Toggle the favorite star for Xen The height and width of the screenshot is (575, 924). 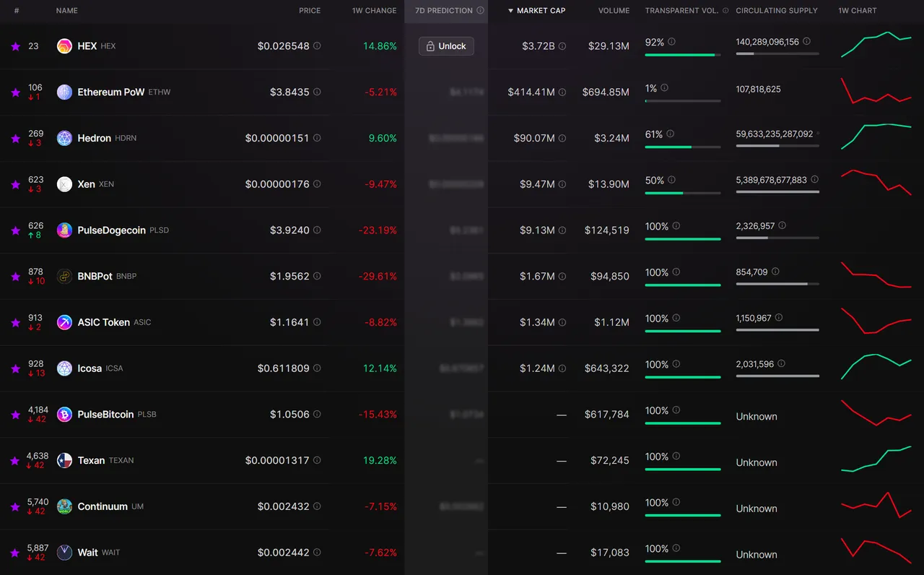pyautogui.click(x=15, y=184)
